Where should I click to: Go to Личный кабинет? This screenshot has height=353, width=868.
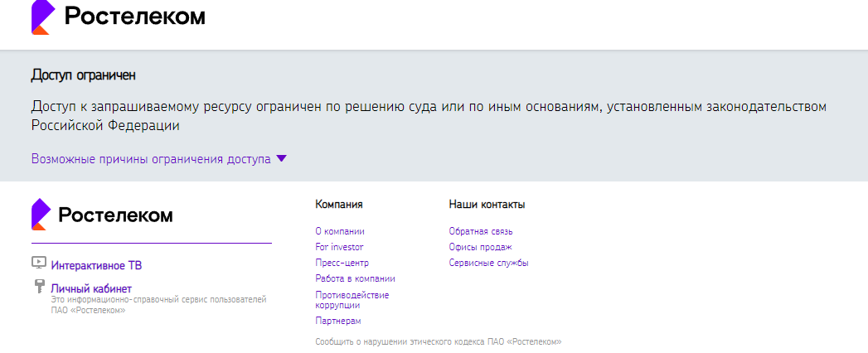pyautogui.click(x=91, y=289)
